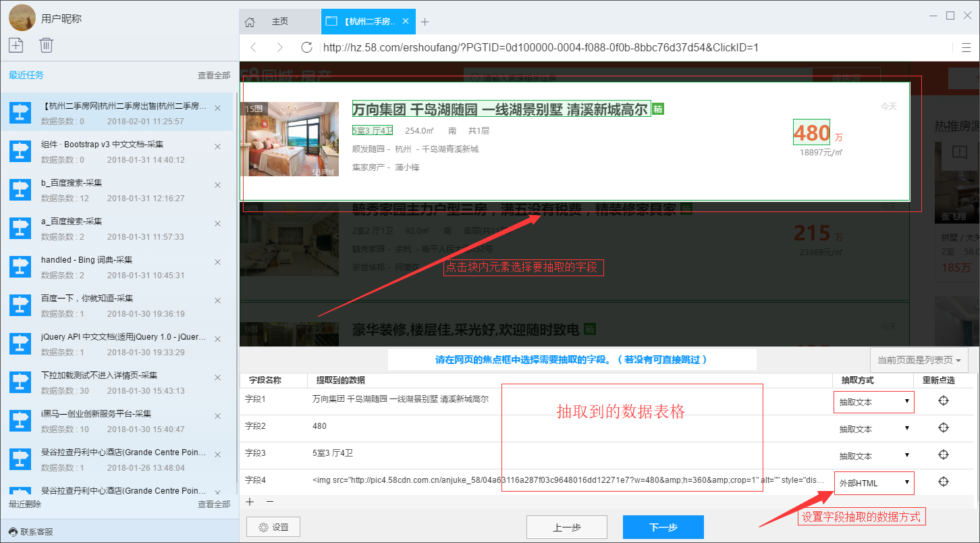Click the 下一步 button
Image resolution: width=980 pixels, height=543 pixels.
663,527
